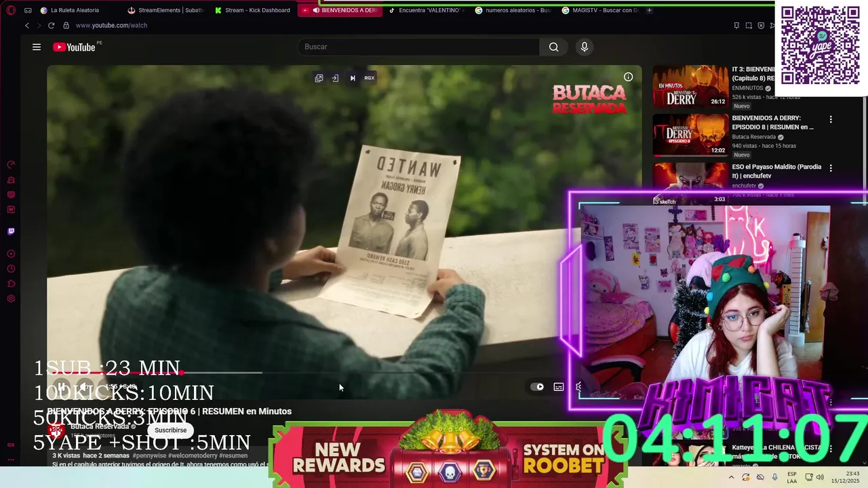Click the taskbar microphone tray icon

pyautogui.click(x=775, y=477)
